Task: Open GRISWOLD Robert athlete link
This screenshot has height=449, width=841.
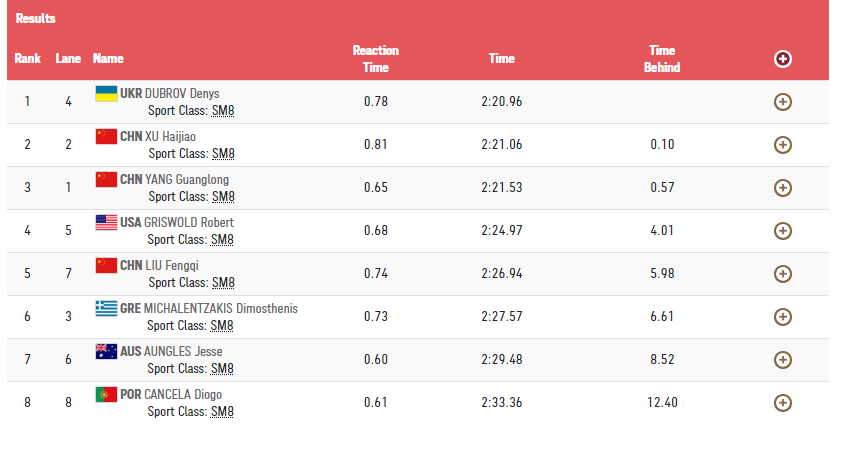Action: coord(190,222)
